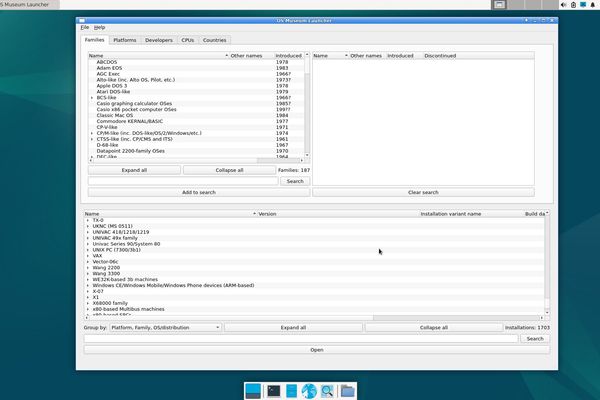The image size is (600, 400).
Task: Click Search next to the installations filter field
Action: [x=535, y=339]
